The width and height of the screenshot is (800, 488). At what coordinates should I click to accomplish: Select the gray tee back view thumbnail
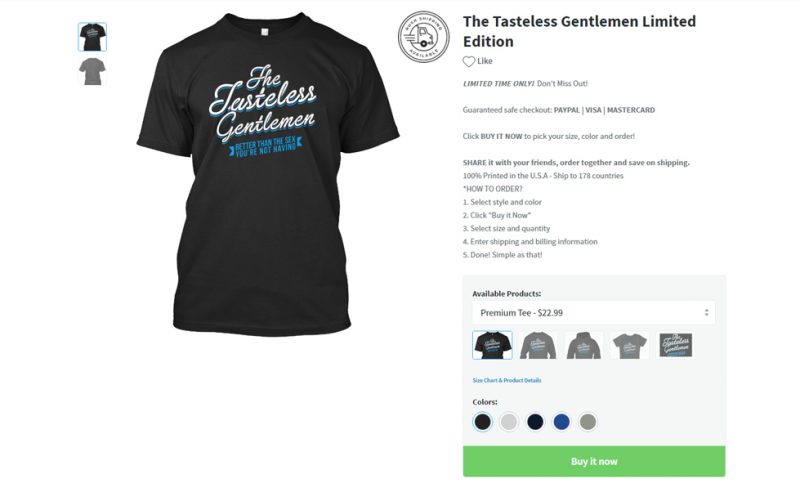(x=92, y=71)
